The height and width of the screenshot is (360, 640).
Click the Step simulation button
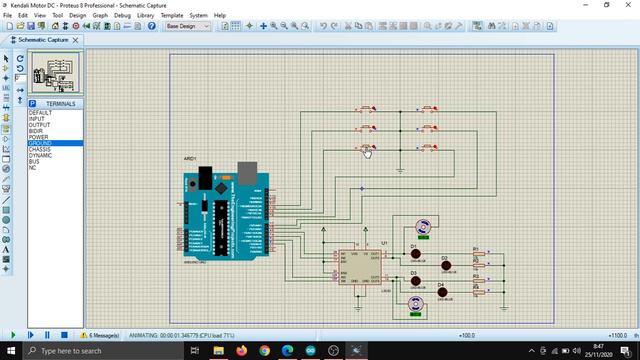click(x=30, y=335)
